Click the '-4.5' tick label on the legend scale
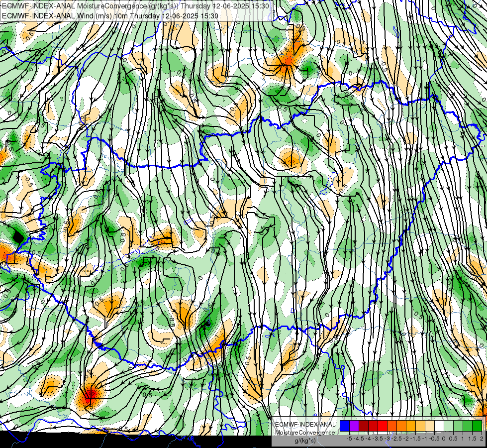This screenshot has width=487, height=448. click(x=360, y=439)
